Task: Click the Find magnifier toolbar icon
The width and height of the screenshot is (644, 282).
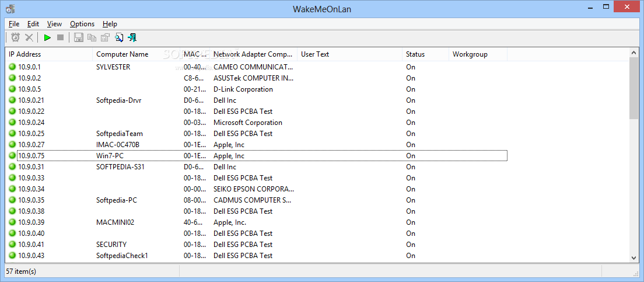Action: pyautogui.click(x=119, y=37)
